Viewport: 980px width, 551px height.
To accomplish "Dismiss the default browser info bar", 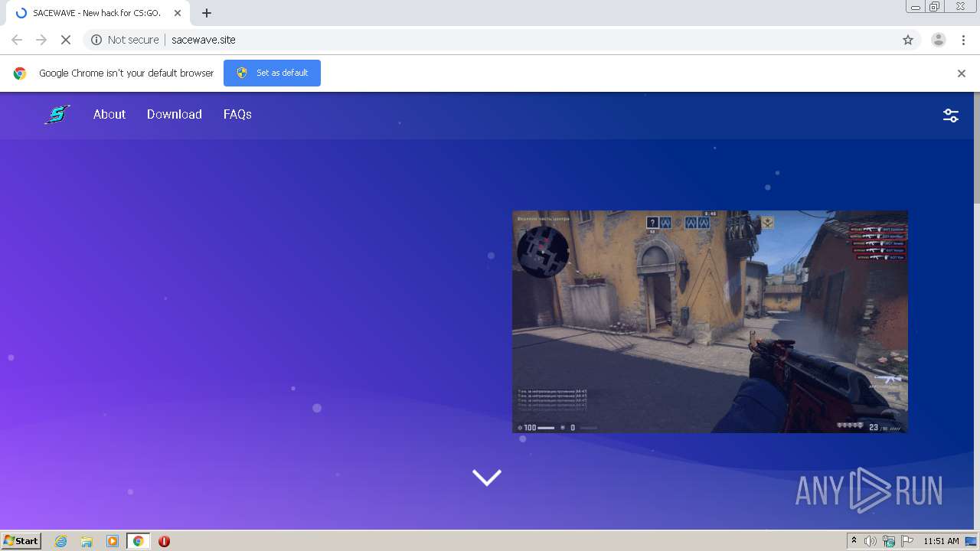I will (961, 73).
